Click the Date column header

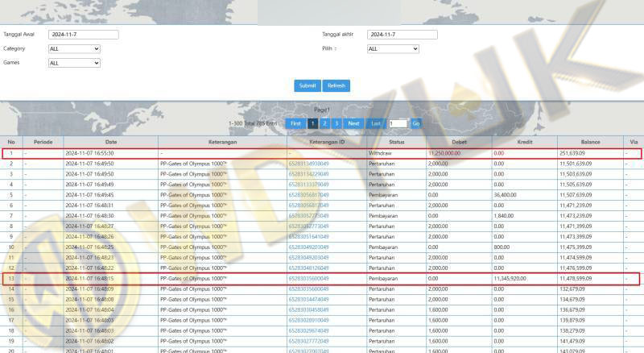point(111,142)
